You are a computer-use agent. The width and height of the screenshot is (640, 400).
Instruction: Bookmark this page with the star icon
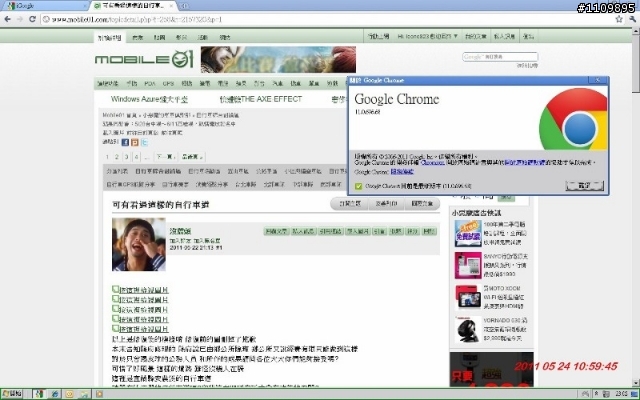tap(619, 19)
